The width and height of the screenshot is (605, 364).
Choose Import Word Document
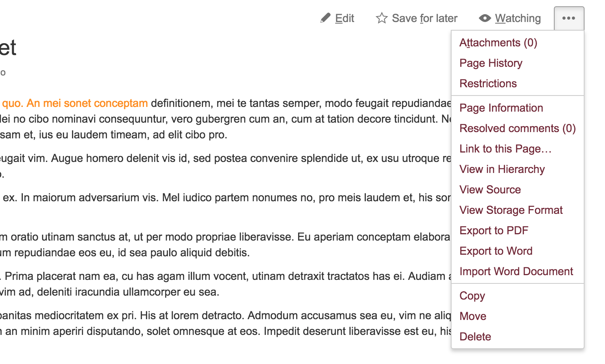[x=516, y=271]
